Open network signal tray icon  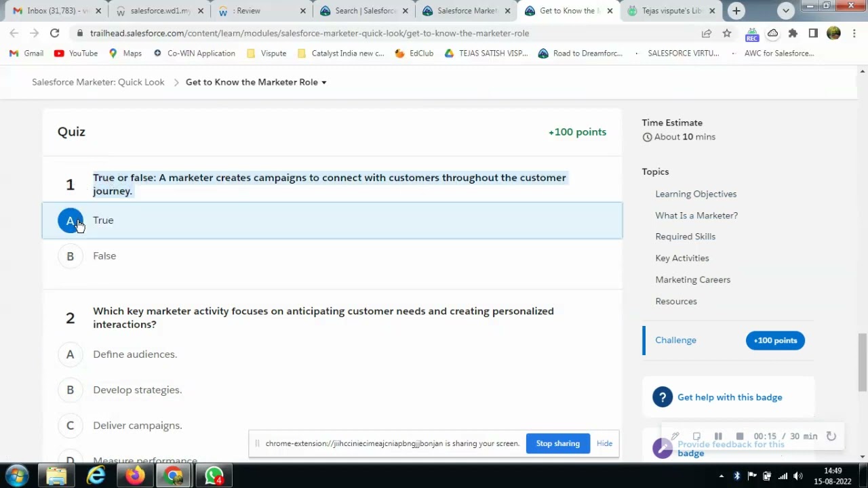(x=783, y=476)
